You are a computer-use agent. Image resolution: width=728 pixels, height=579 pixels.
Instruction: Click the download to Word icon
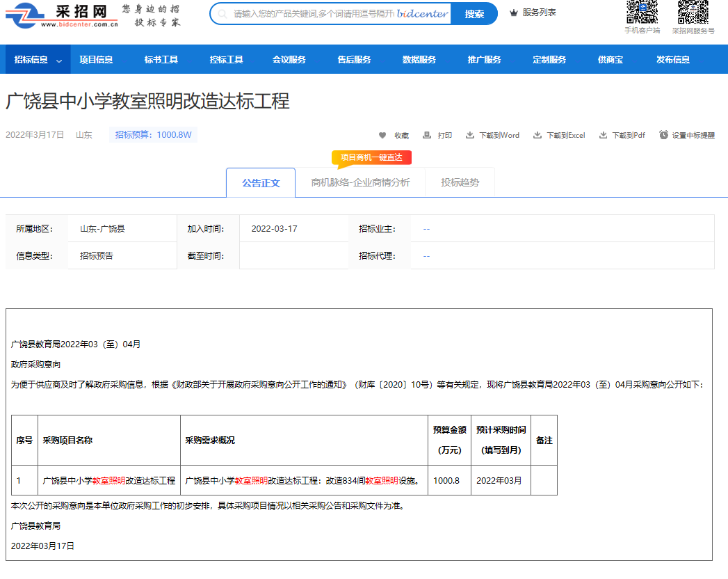pyautogui.click(x=470, y=135)
